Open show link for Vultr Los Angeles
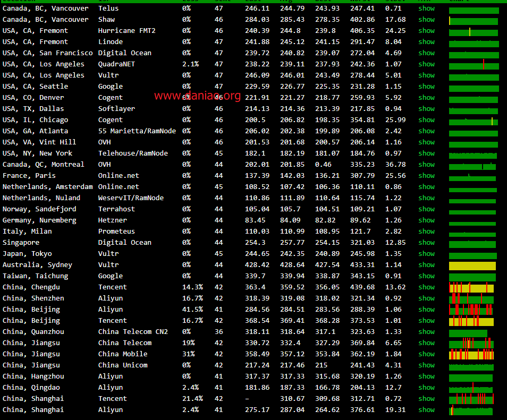The image size is (507, 420). pos(427,75)
